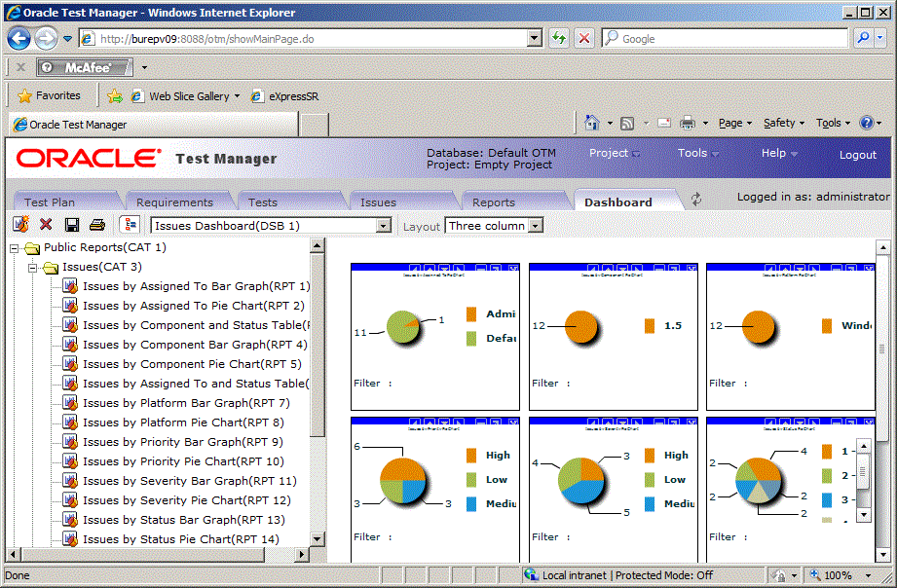The height and width of the screenshot is (588, 897).
Task: Click the RSS Feeds icon
Action: 627,123
